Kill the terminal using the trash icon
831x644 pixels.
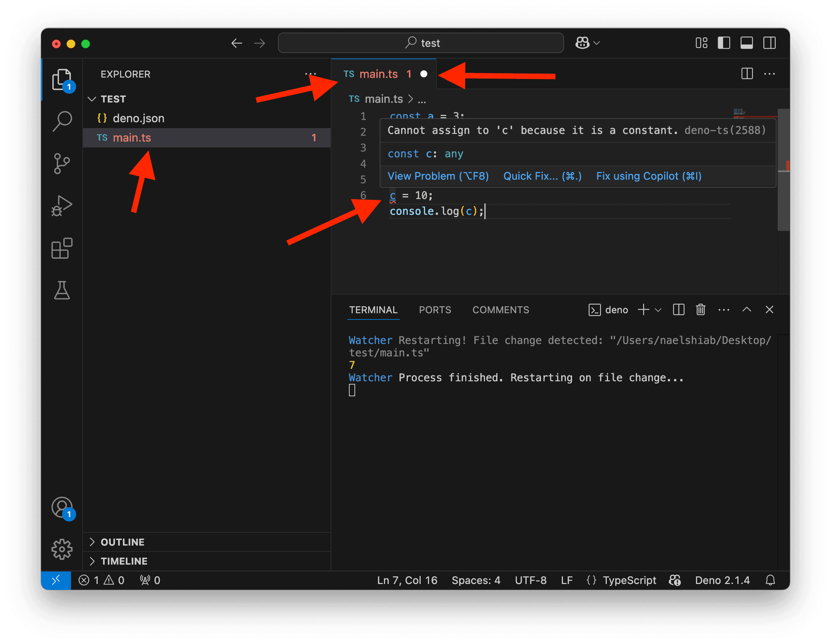(x=700, y=310)
